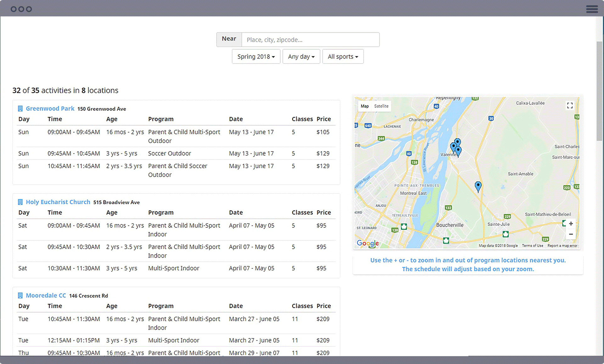
Task: Click the Holy Eucharist Church building icon
Action: pyautogui.click(x=20, y=202)
